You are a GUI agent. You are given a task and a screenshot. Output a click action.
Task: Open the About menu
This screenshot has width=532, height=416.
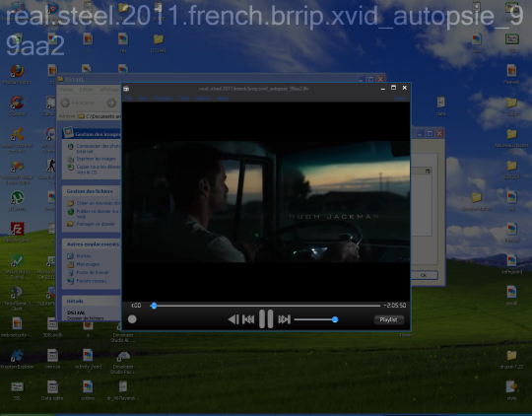(223, 99)
